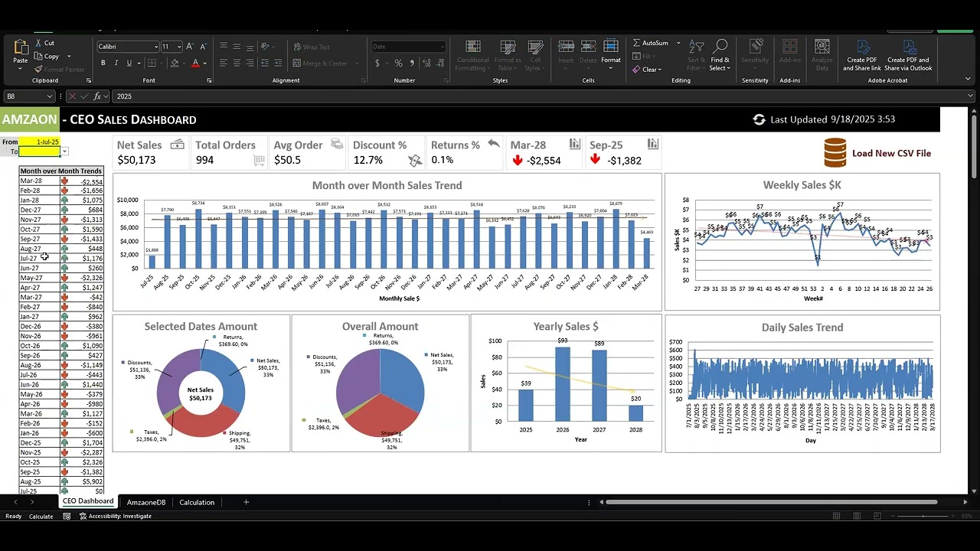Click Calculate in the status bar

(41, 517)
